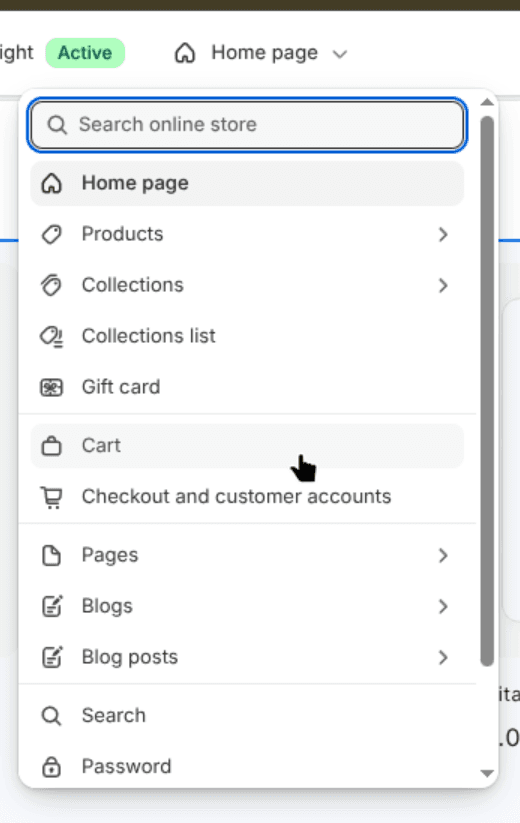Viewport: 520px width, 823px height.
Task: Click the Cart bag icon
Action: 51,446
